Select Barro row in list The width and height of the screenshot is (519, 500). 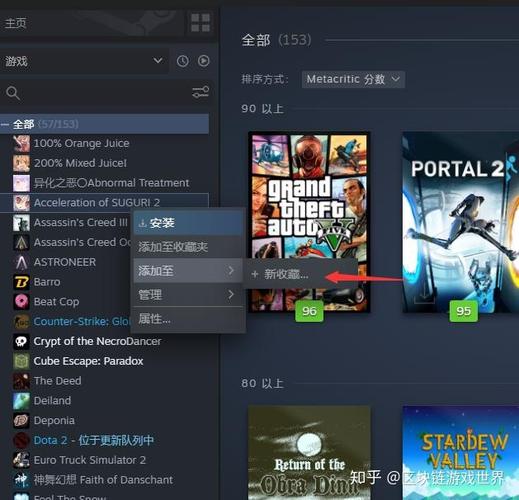tap(65, 282)
